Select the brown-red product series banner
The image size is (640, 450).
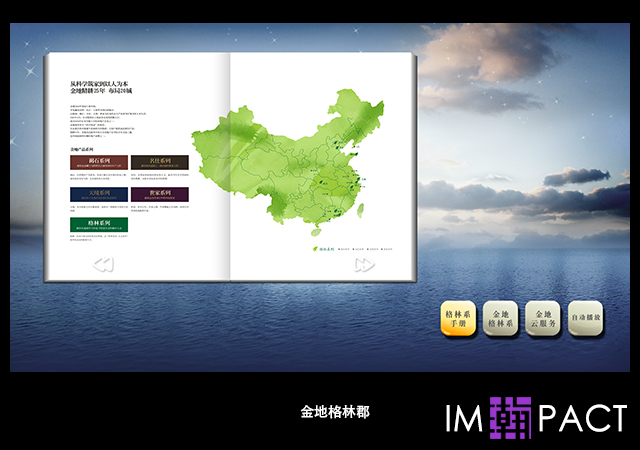click(x=99, y=163)
